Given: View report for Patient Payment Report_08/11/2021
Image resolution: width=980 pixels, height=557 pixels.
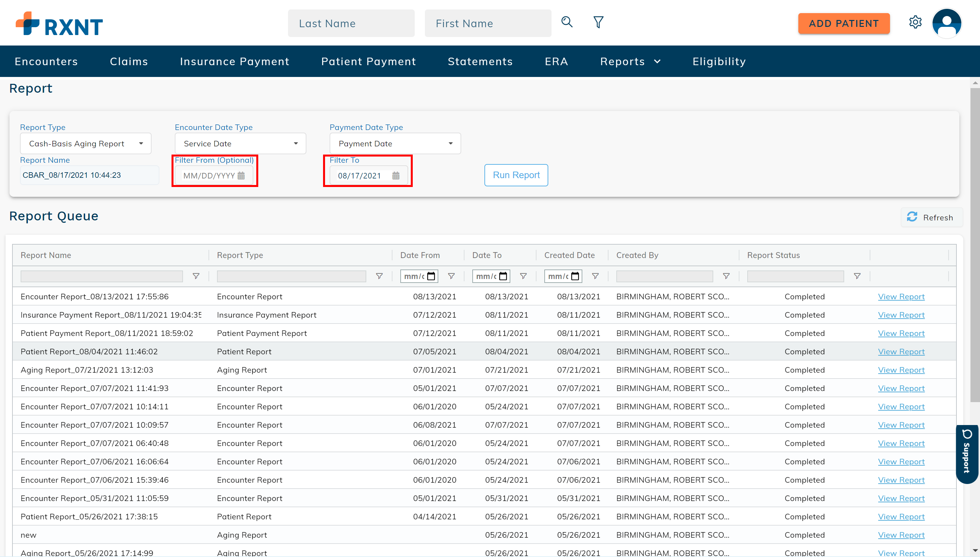Looking at the screenshot, I should (901, 333).
